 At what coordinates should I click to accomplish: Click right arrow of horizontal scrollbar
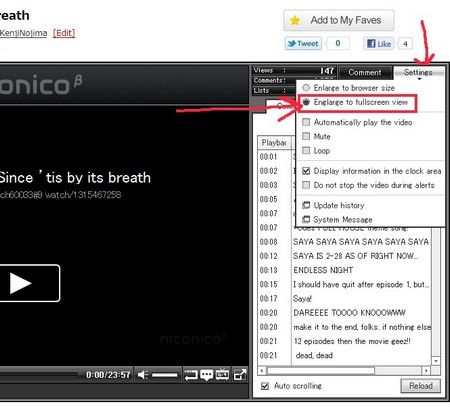click(x=426, y=371)
